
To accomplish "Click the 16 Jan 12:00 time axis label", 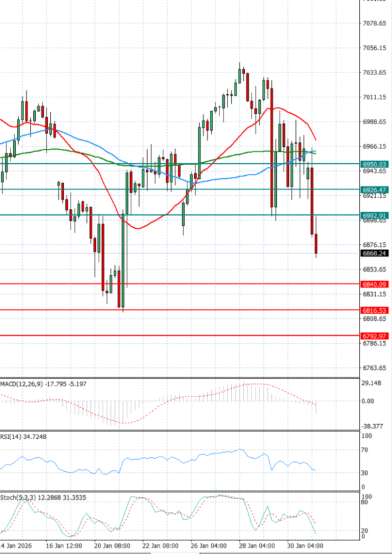I will 63,545.
